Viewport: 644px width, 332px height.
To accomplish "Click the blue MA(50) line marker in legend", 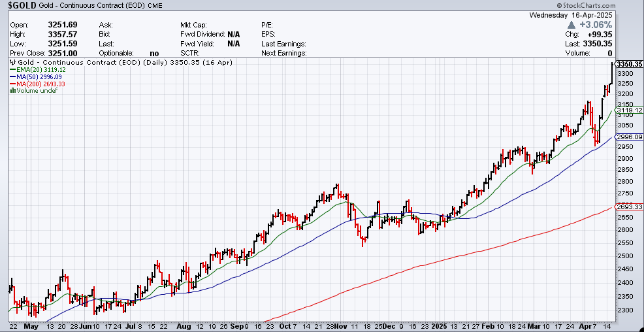I will [x=12, y=77].
